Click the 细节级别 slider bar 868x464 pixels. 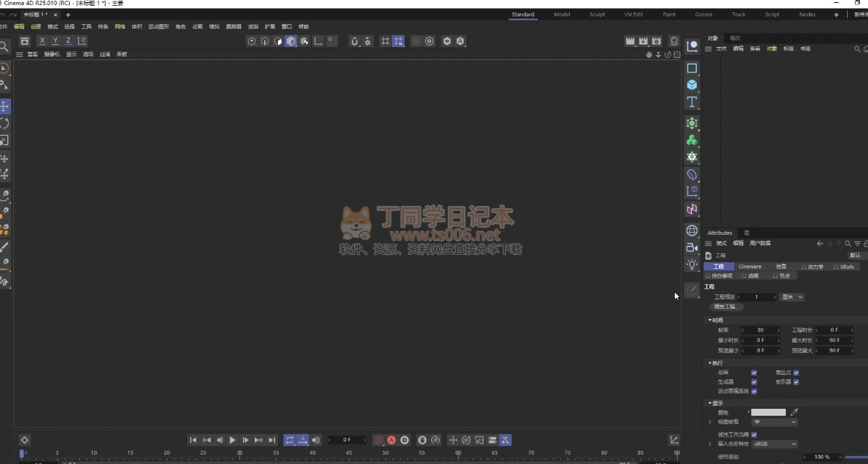[856, 457]
